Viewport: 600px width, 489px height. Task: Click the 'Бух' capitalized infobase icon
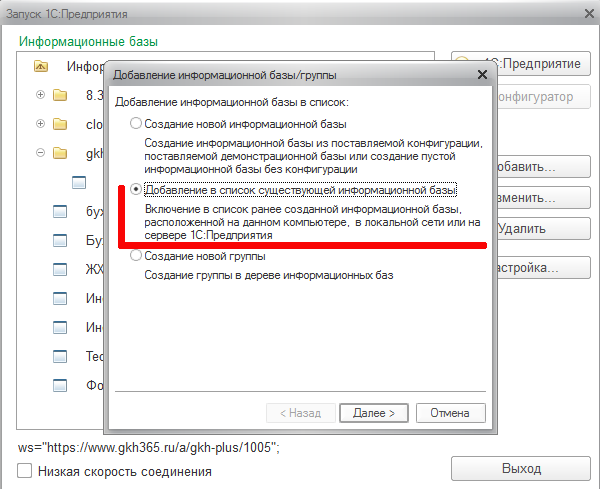pos(60,240)
